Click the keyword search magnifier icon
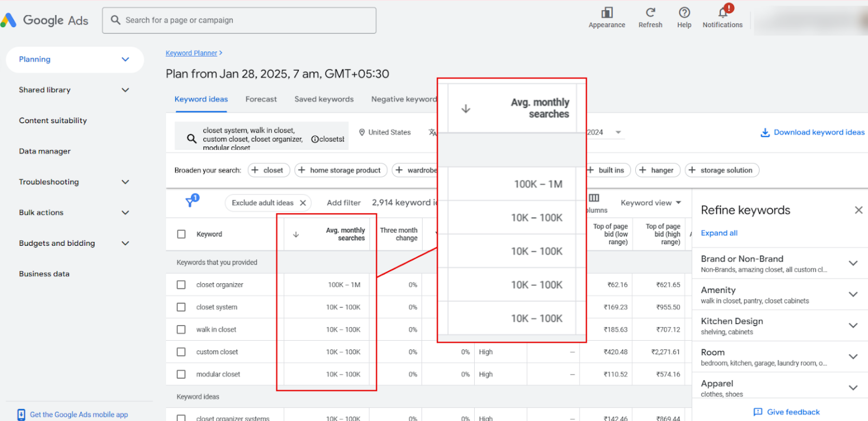Viewport: 868px width, 421px height. click(x=192, y=139)
